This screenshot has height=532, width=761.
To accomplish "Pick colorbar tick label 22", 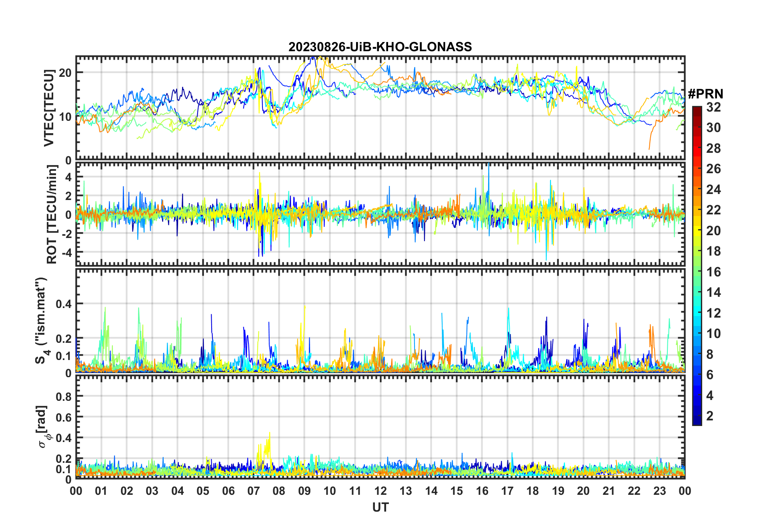I will 713,210.
